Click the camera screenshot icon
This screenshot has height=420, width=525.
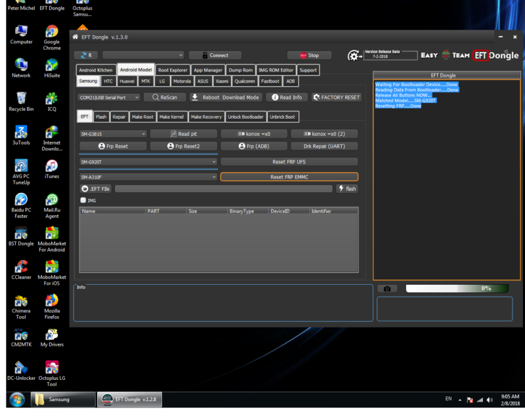click(x=387, y=289)
